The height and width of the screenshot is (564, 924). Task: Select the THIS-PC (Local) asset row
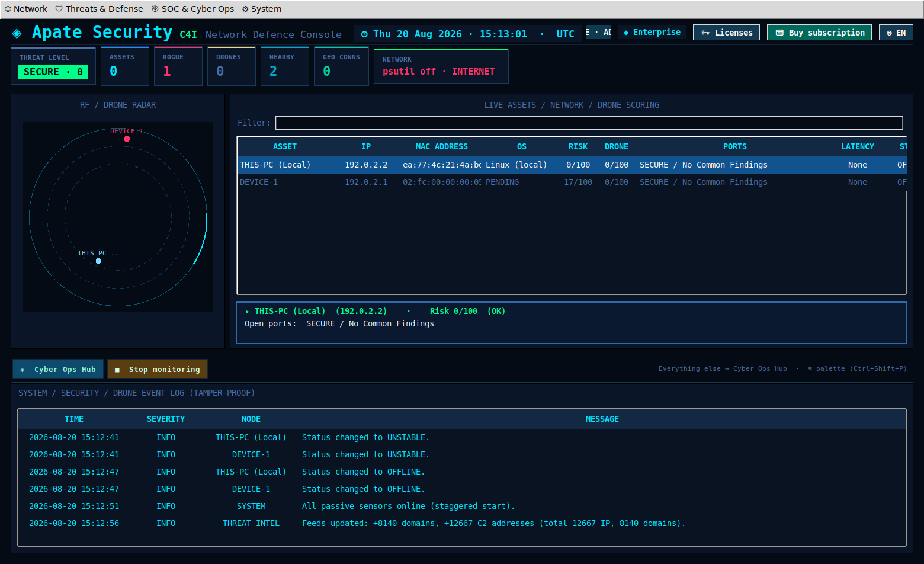[572, 165]
